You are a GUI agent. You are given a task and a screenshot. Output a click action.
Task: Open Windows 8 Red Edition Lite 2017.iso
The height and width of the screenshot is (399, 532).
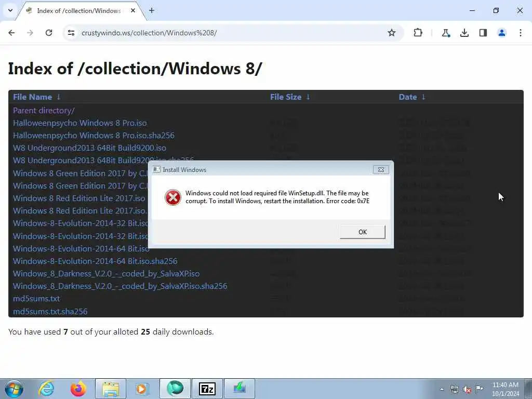click(79, 198)
